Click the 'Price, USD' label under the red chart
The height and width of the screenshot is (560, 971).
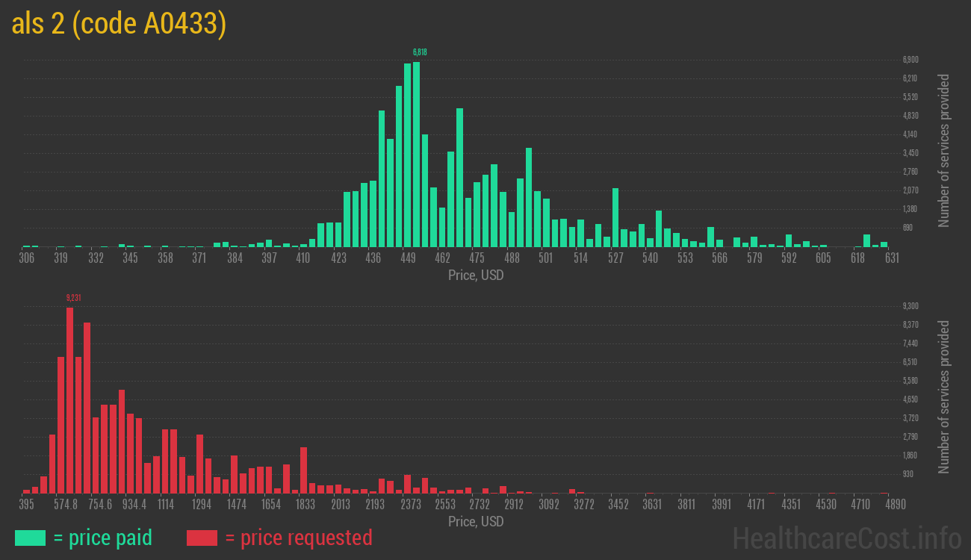click(x=476, y=521)
